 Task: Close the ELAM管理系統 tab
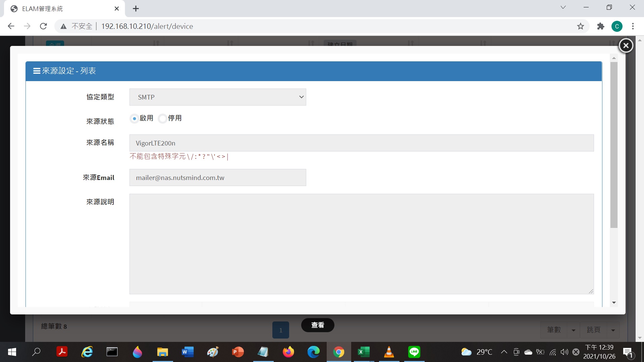(x=117, y=9)
